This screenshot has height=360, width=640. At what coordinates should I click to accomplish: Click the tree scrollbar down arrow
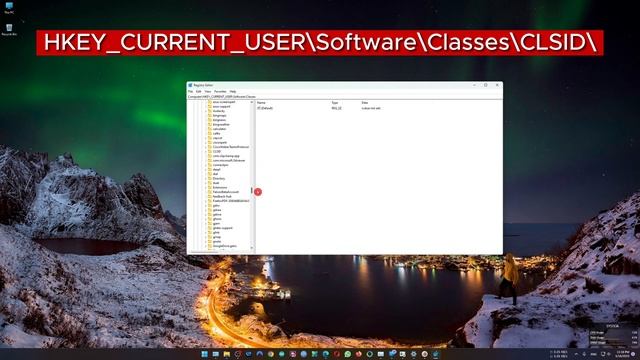(252, 248)
